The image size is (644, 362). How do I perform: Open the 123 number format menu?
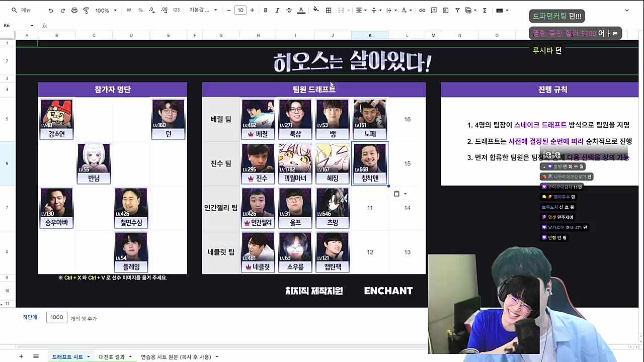(x=176, y=10)
